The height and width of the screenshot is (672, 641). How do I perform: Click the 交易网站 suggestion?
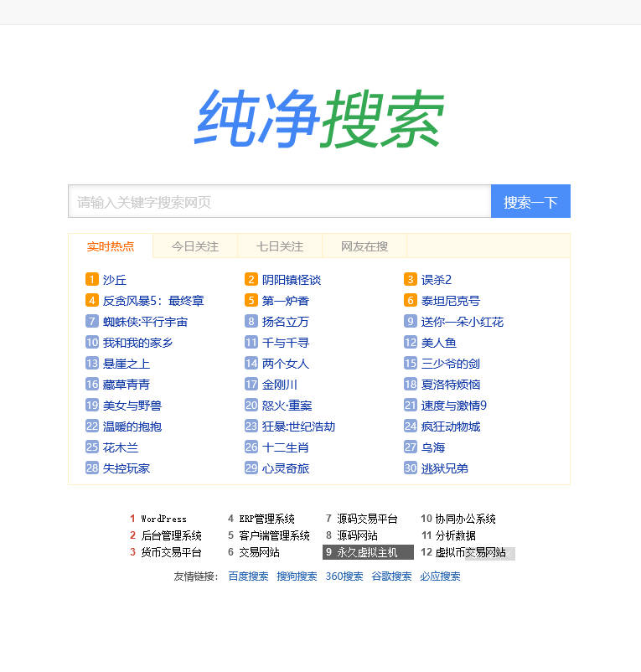(259, 552)
